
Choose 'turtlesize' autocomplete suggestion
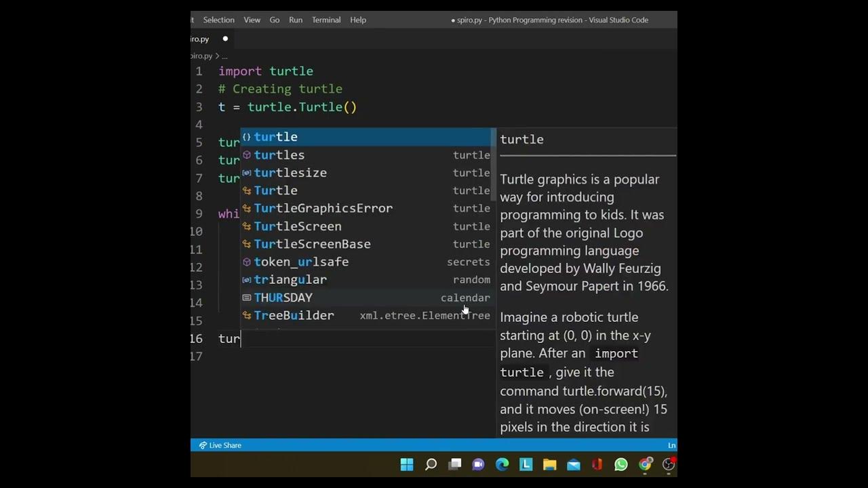point(368,173)
